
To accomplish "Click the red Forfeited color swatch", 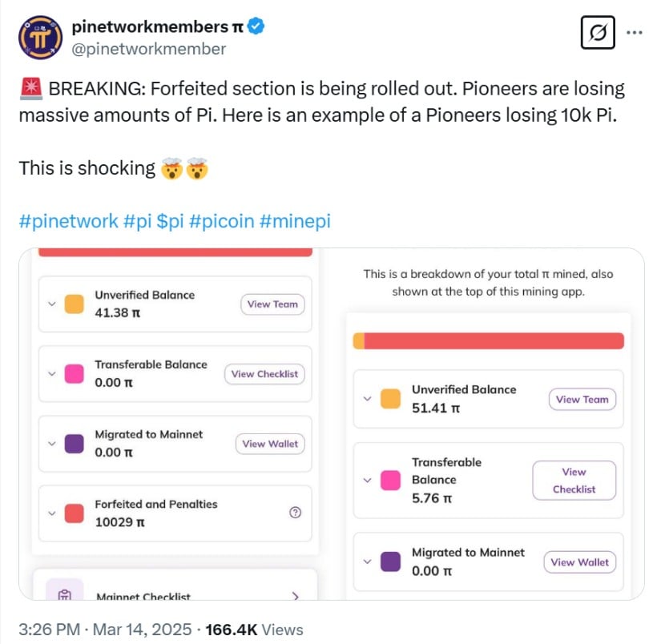I will (74, 513).
